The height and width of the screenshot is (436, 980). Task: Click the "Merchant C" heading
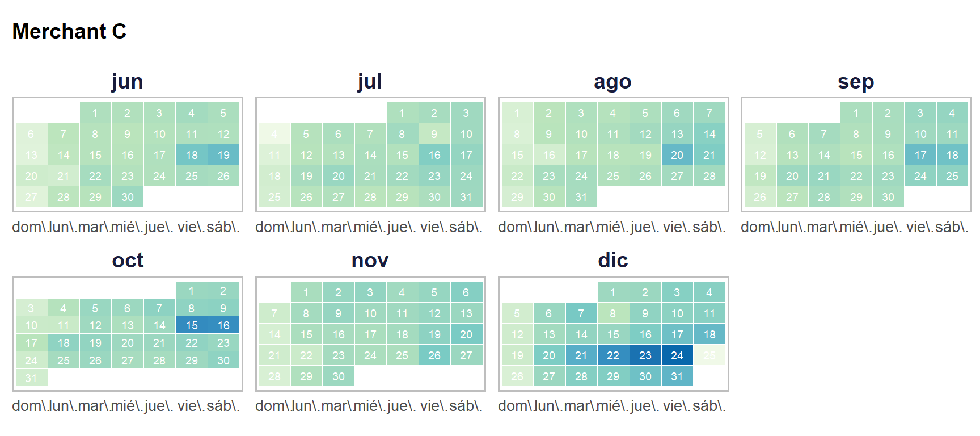tap(69, 31)
